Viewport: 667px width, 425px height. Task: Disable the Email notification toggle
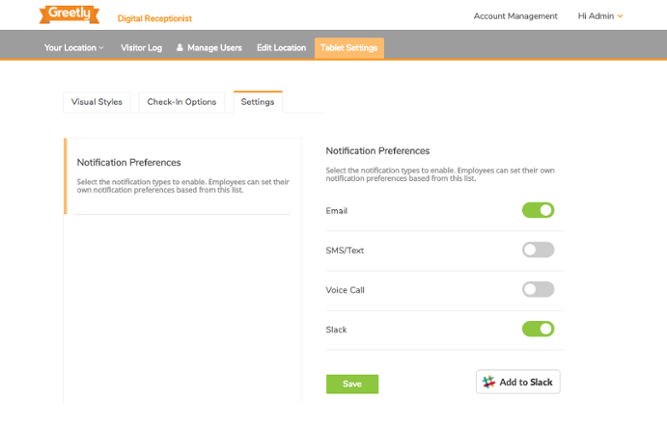click(x=538, y=210)
